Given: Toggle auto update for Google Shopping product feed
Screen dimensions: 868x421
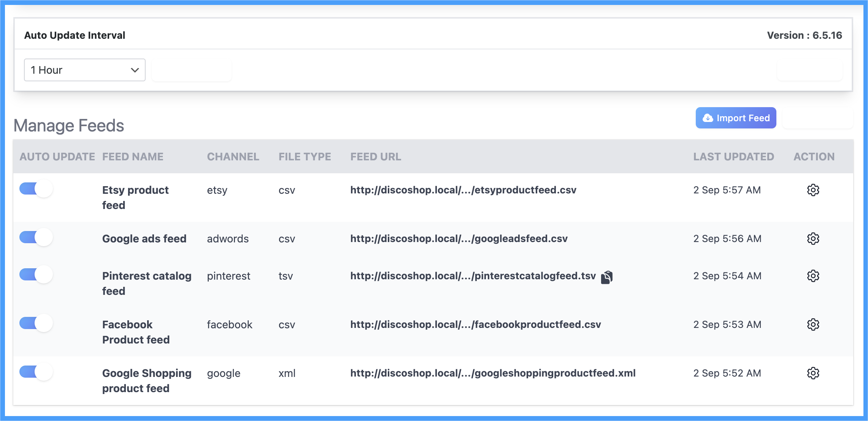Looking at the screenshot, I should (x=36, y=372).
